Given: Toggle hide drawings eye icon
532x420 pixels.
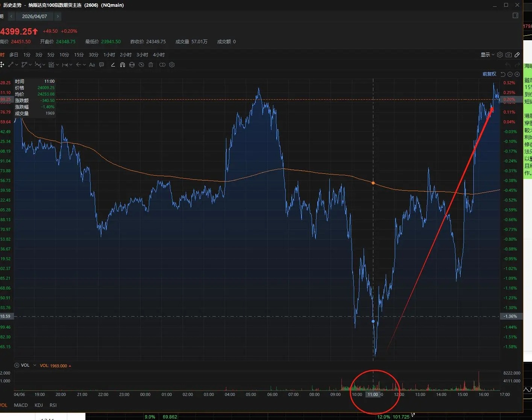Looking at the screenshot, I should pyautogui.click(x=141, y=65).
